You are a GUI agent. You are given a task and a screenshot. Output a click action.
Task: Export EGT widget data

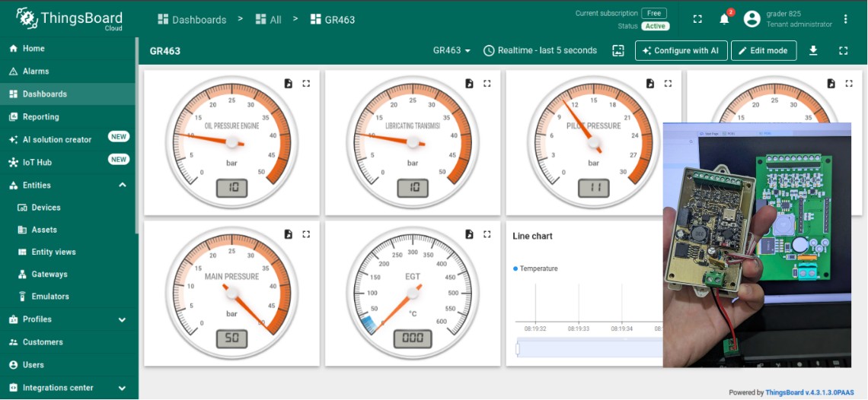click(470, 234)
